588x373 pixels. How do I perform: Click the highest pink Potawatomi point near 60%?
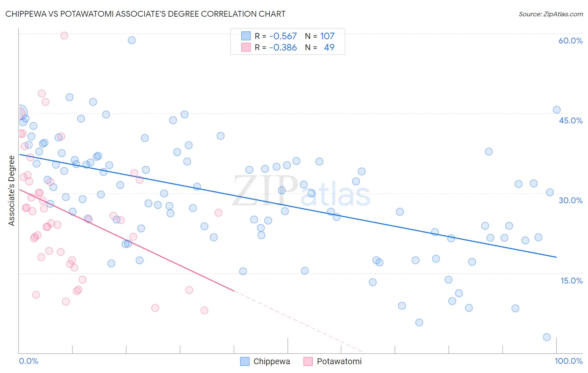(64, 36)
